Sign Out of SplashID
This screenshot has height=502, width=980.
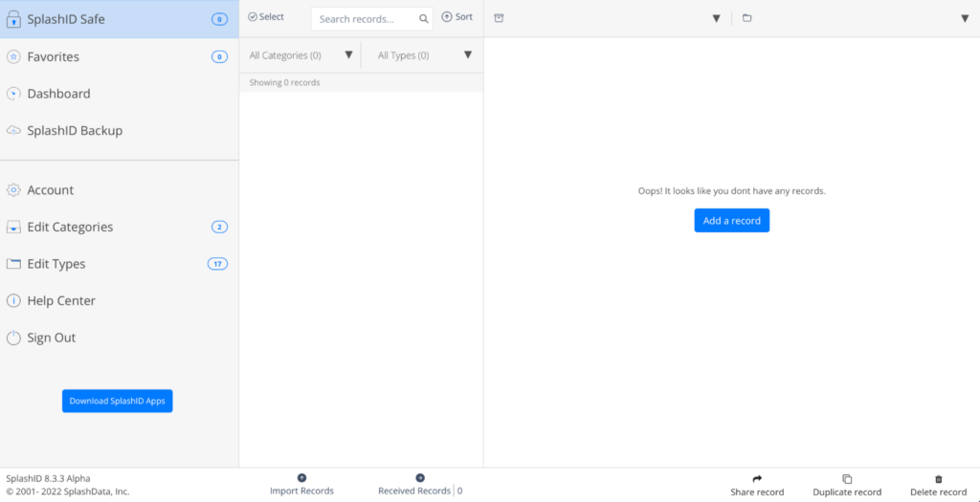120,338
